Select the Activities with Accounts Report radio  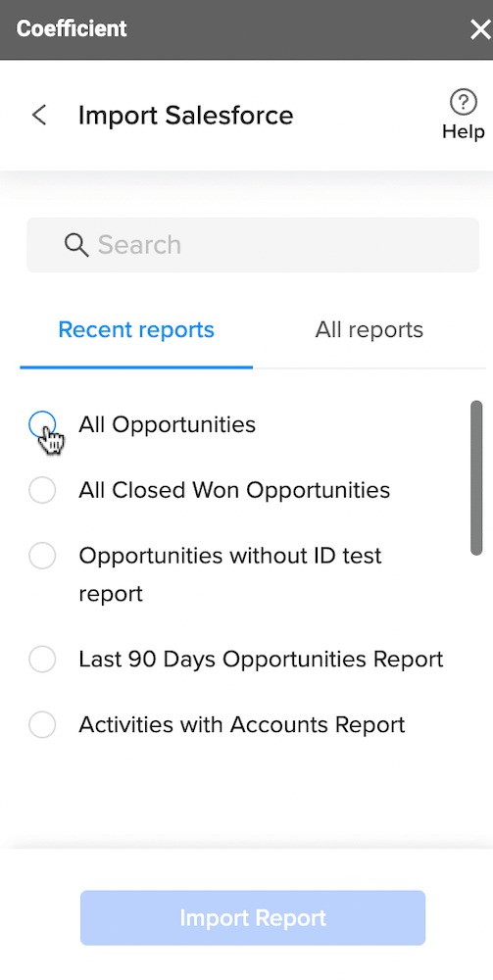42,725
